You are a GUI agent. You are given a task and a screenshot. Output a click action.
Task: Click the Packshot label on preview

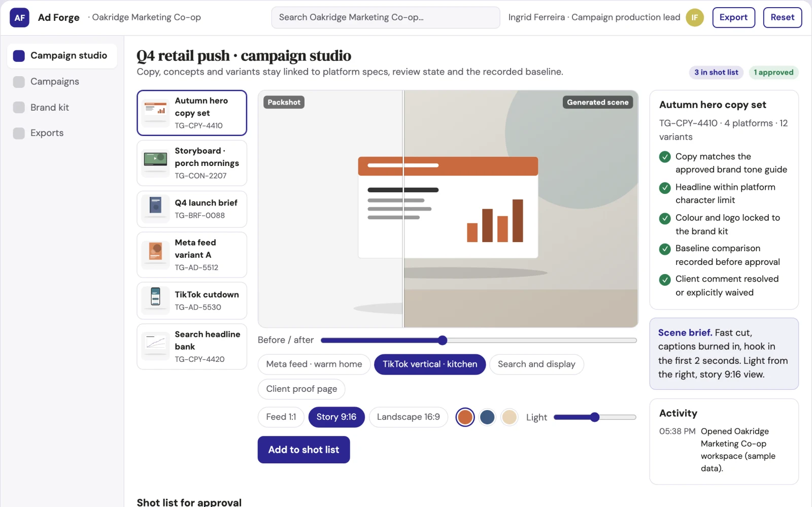coord(284,103)
